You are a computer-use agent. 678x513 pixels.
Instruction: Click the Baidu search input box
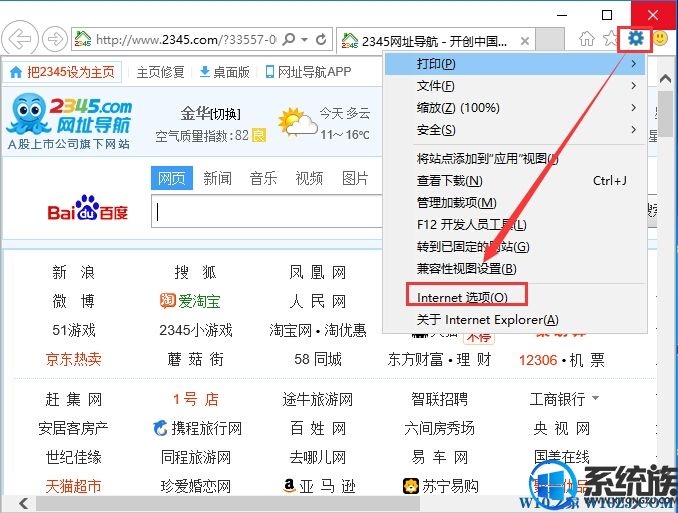pos(267,211)
